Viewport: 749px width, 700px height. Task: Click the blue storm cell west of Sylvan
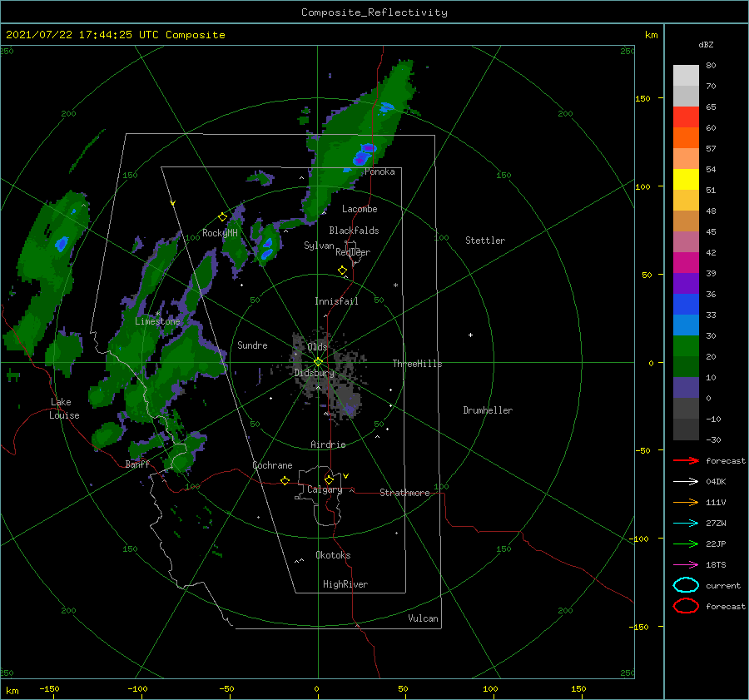point(267,247)
